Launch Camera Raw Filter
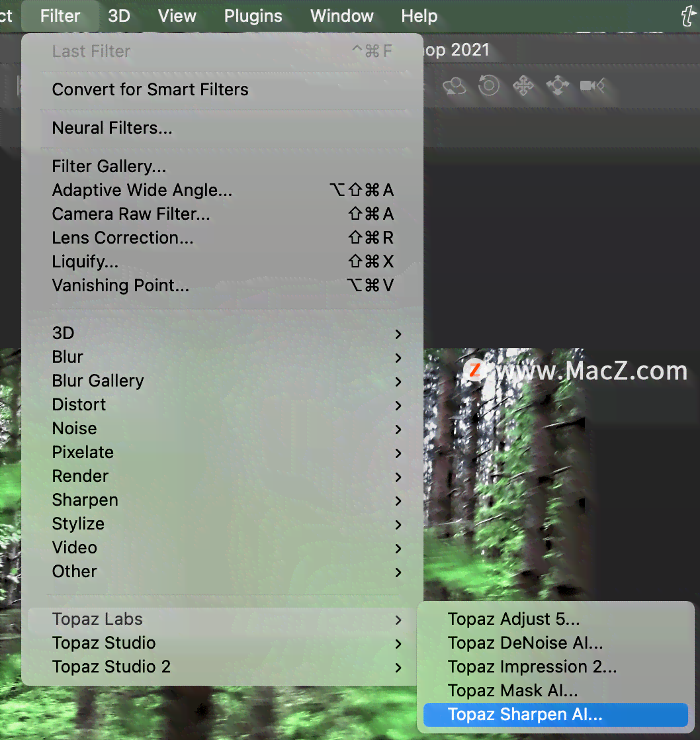 pyautogui.click(x=222, y=214)
